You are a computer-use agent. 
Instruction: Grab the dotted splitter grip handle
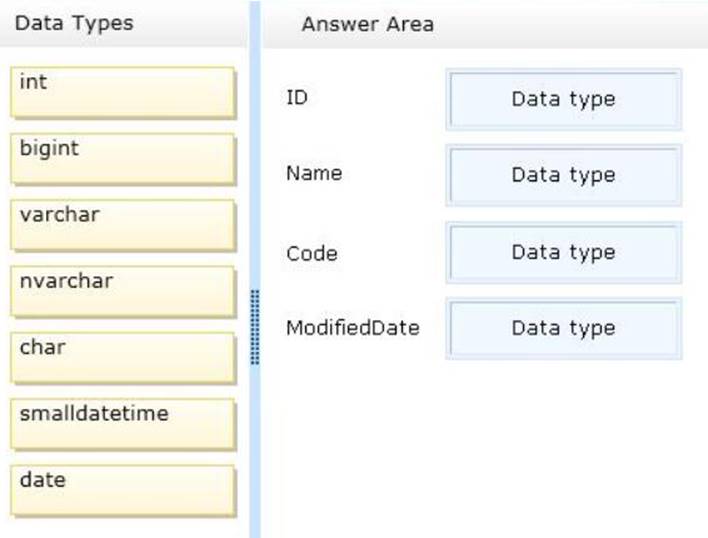coord(255,327)
